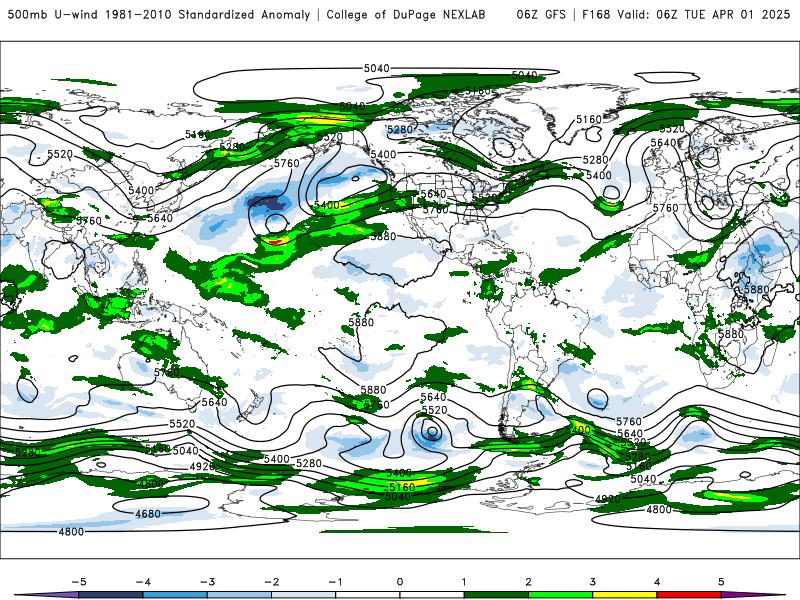This screenshot has height=600, width=800.
Task: Click the positive 3 colorbar tick label
Action: pos(593,582)
